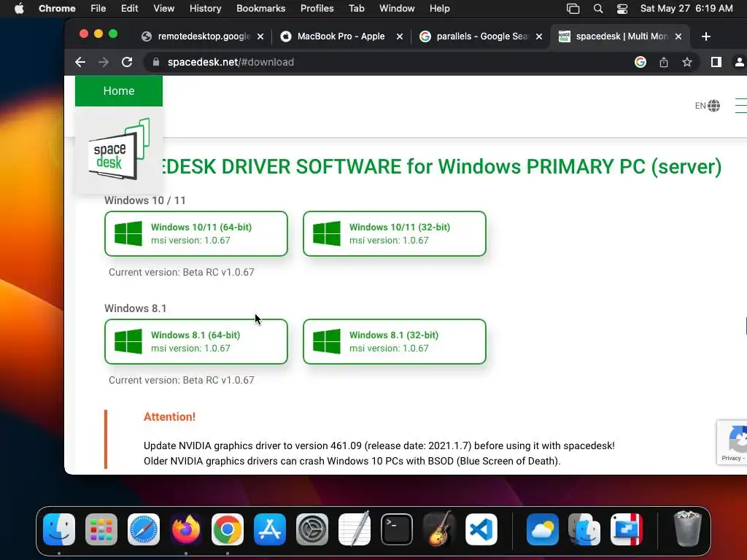Open System Settings from the Dock

click(312, 529)
